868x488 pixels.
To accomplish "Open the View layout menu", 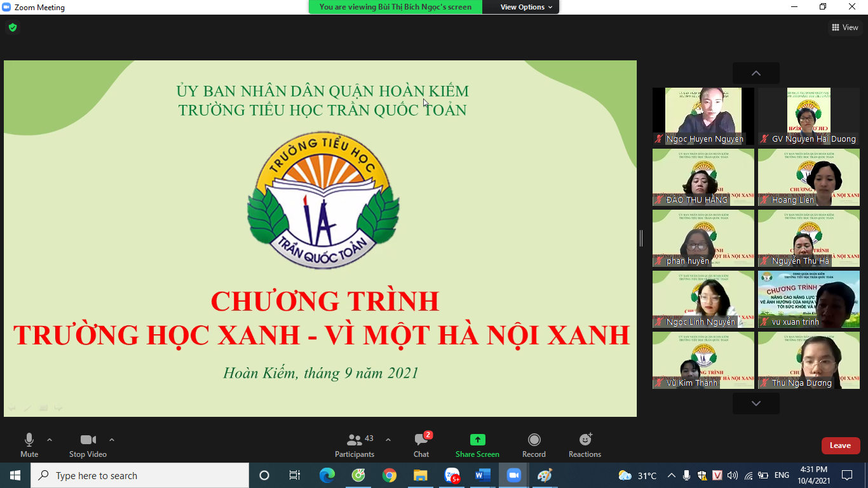I will tap(845, 27).
